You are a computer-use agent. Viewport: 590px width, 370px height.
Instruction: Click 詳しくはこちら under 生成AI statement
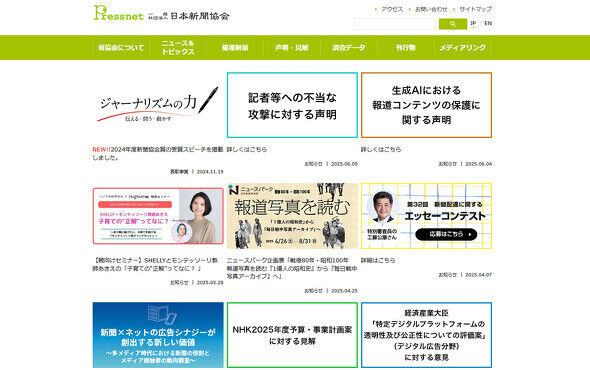[x=381, y=149]
